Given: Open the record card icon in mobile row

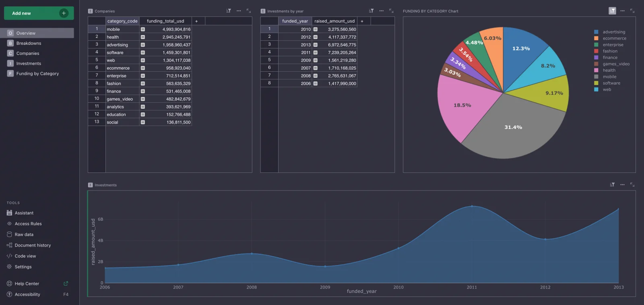Looking at the screenshot, I should pos(143,29).
